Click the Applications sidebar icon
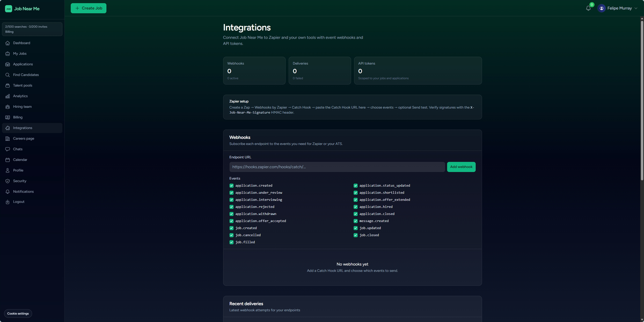The width and height of the screenshot is (644, 322). pyautogui.click(x=8, y=64)
